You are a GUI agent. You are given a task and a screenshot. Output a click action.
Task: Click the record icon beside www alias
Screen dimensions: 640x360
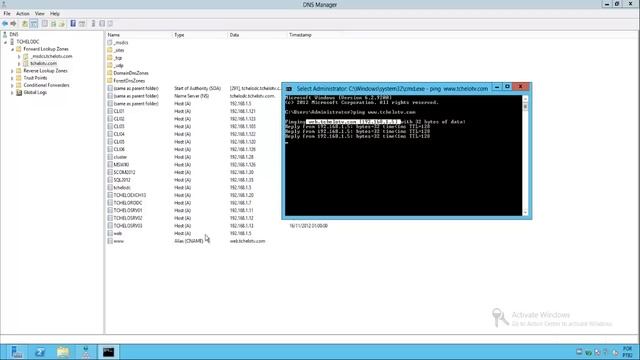point(110,241)
